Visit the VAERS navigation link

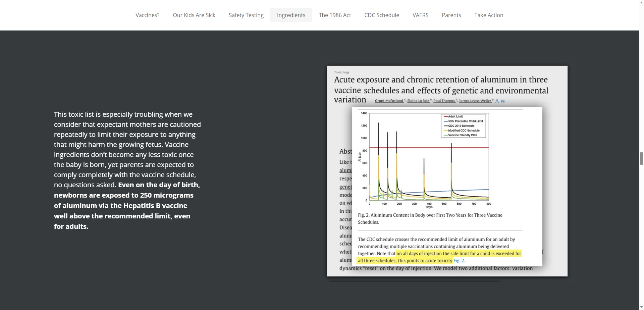(420, 15)
